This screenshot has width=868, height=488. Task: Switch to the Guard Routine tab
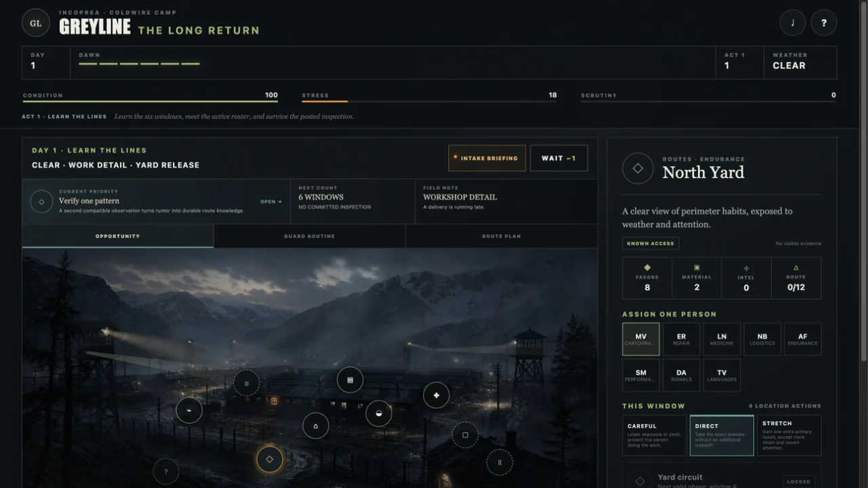[309, 236]
